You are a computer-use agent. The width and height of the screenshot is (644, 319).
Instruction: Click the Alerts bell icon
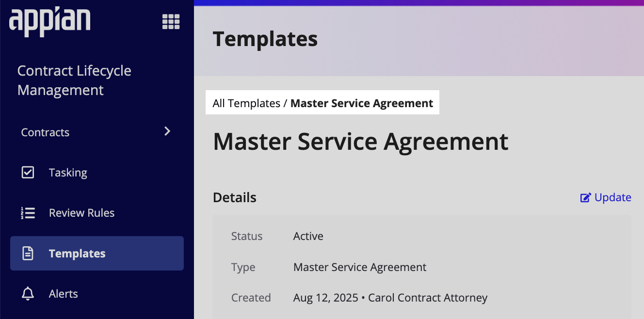28,293
